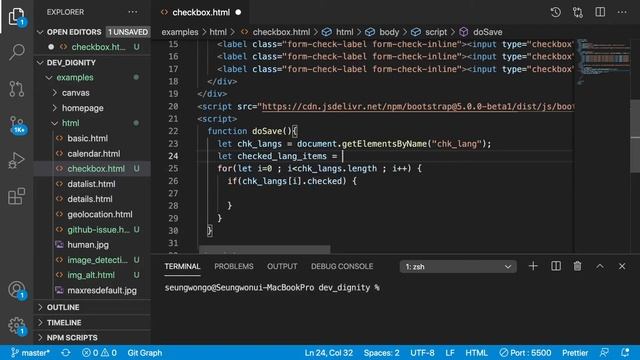Switch to the Problems tab
The image size is (640, 360).
[x=234, y=267]
